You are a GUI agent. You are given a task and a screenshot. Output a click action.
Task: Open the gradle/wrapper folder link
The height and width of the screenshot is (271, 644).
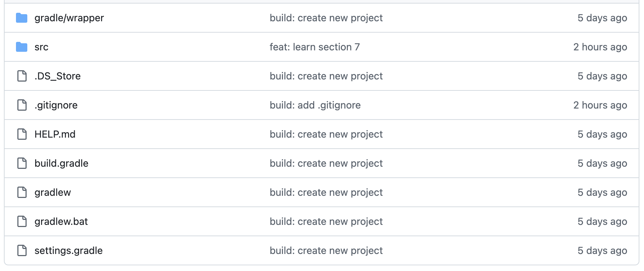coord(69,18)
